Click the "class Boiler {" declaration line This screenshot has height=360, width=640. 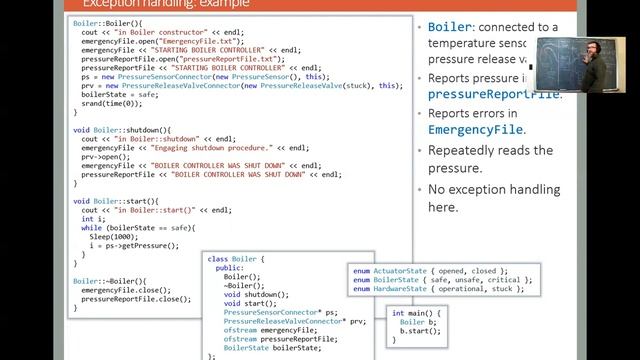pos(236,259)
